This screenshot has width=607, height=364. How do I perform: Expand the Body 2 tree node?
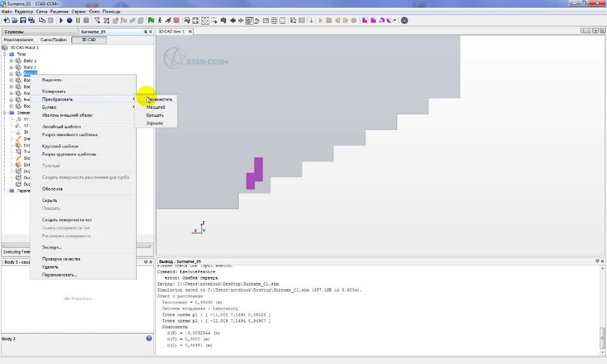click(11, 67)
